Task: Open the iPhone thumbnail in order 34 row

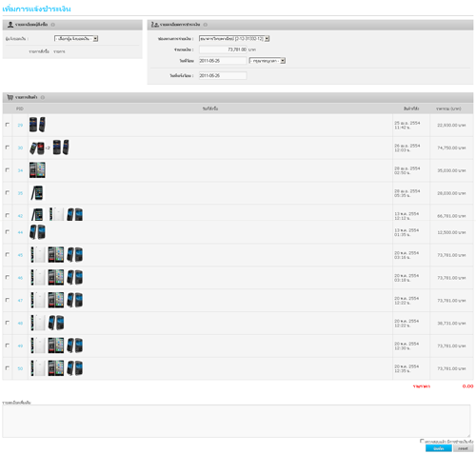Action: coord(37,169)
